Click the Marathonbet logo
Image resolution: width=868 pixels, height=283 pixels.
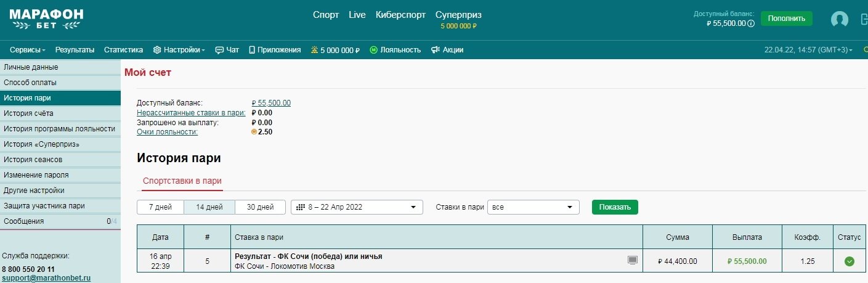46,19
